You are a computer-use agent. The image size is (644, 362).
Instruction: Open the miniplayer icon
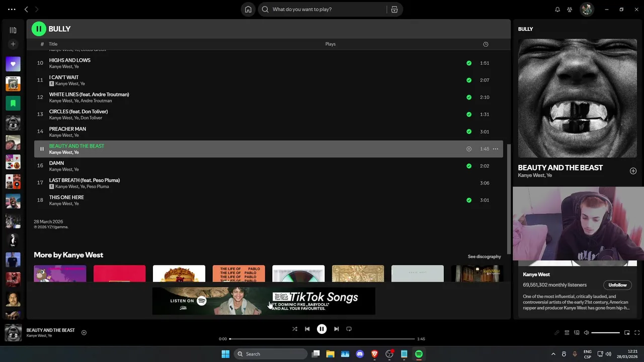[627, 332]
